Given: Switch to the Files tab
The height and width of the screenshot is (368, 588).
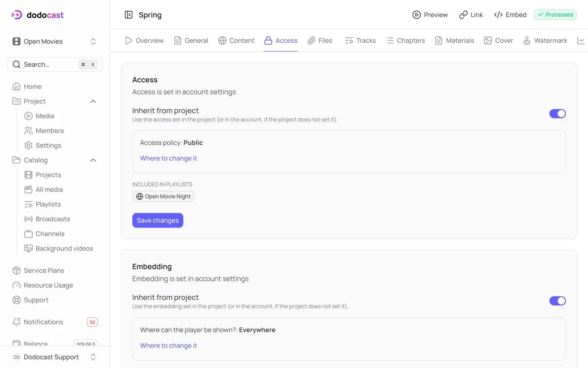Looking at the screenshot, I should [320, 40].
